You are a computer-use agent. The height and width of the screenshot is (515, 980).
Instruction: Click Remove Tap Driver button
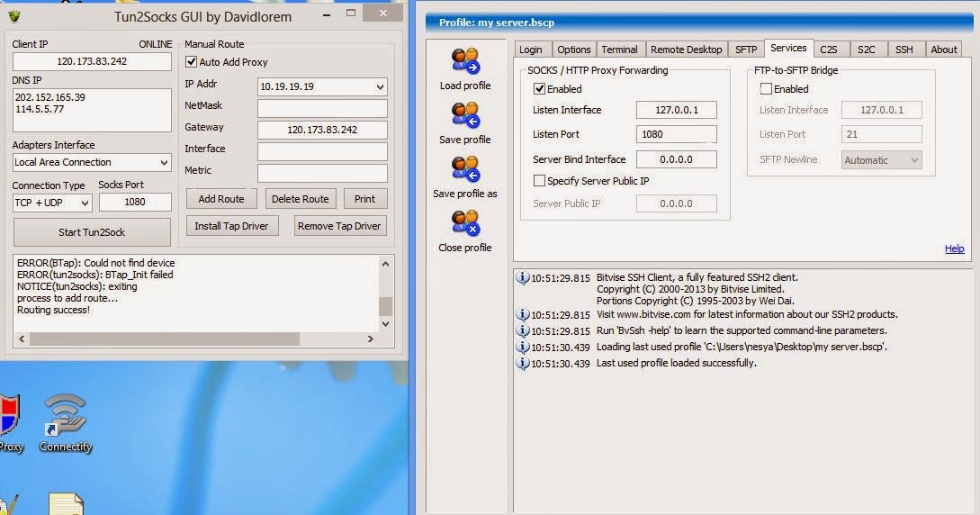click(339, 226)
